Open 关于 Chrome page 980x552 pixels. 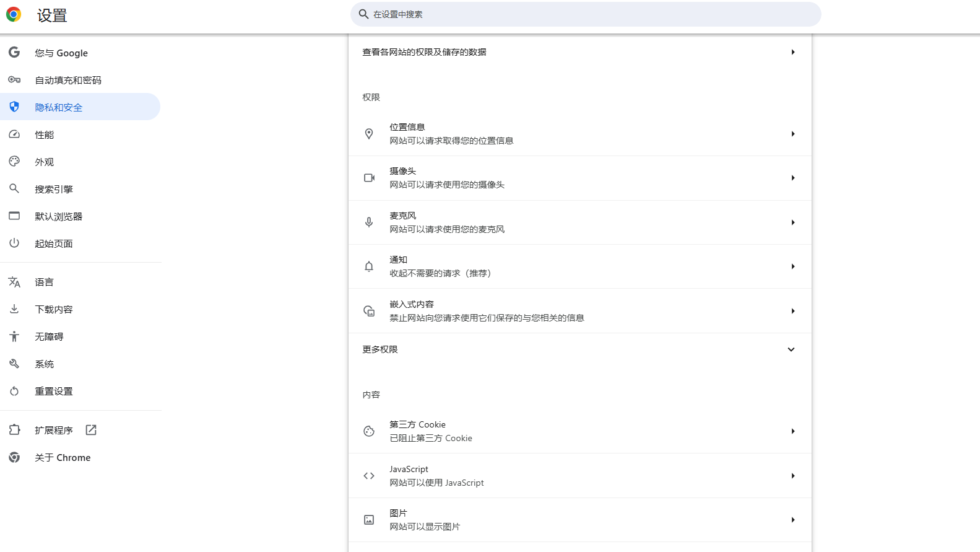(80, 457)
